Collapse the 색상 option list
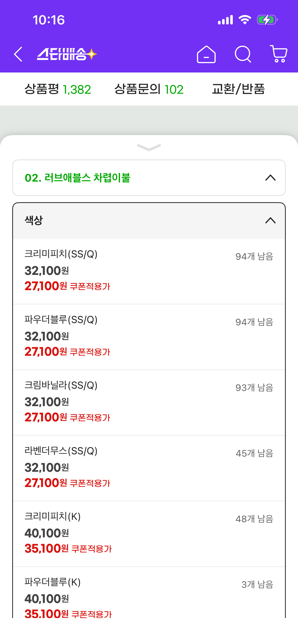Image resolution: width=298 pixels, height=644 pixels. coord(149,221)
